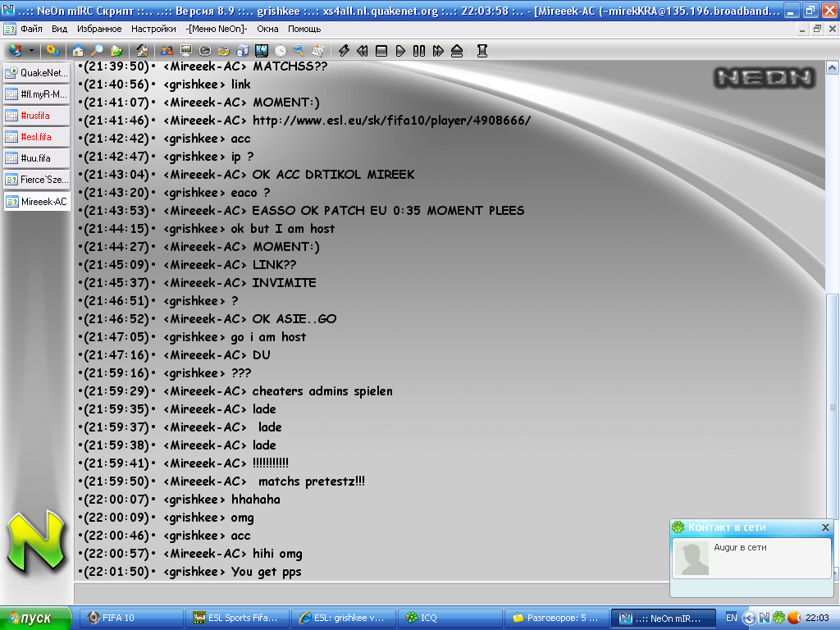Click the second blue magnifier toolbar icon

tap(299, 51)
